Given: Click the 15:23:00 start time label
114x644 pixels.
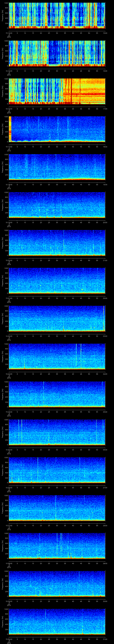Looking at the screenshot, I should click(9, 374).
